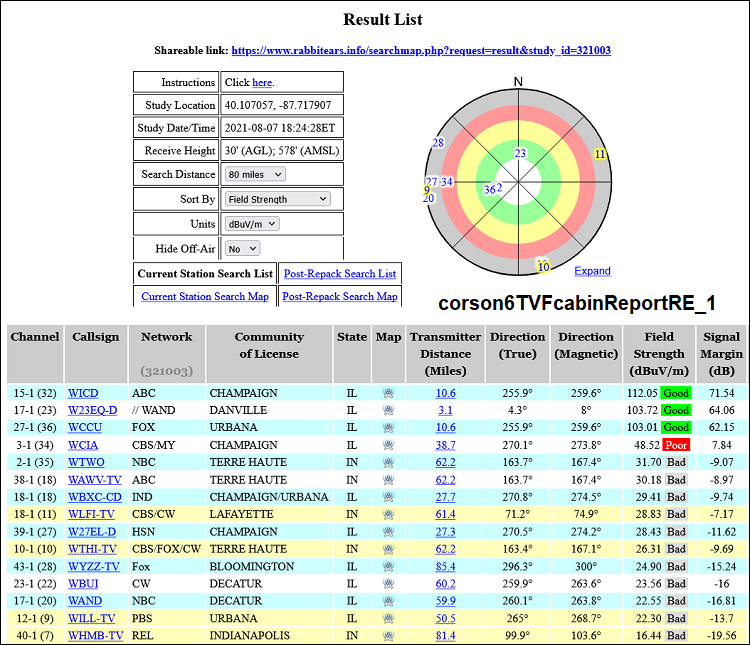750x645 pixels.
Task: Click the Instructions 'here' link
Action: coord(261,83)
